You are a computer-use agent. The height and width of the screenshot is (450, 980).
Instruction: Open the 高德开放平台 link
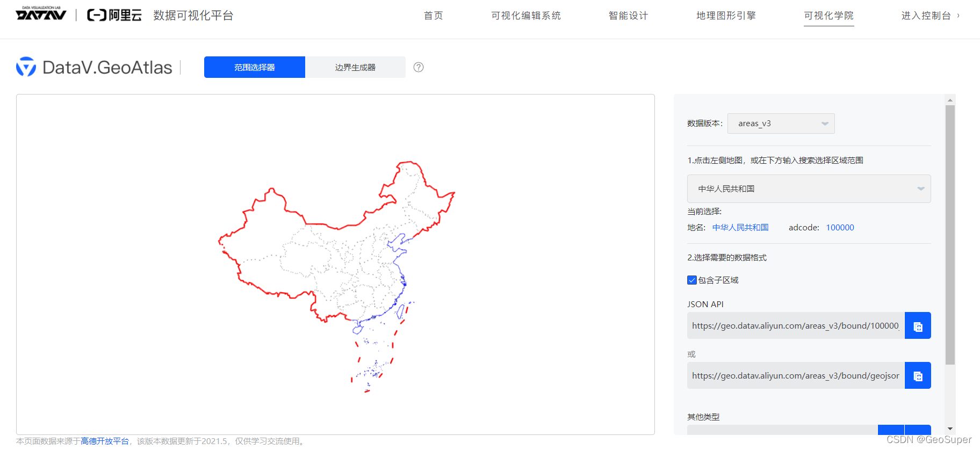point(105,441)
